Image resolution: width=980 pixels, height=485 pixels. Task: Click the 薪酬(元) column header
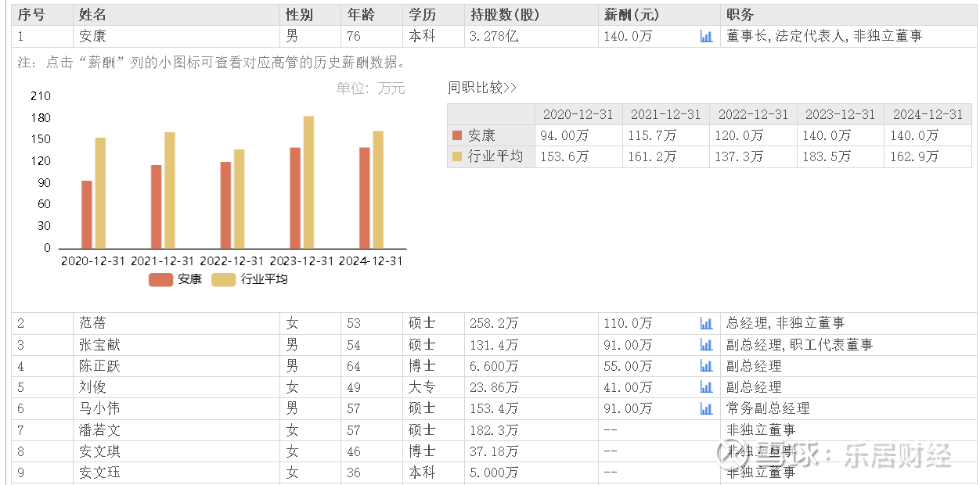click(633, 15)
